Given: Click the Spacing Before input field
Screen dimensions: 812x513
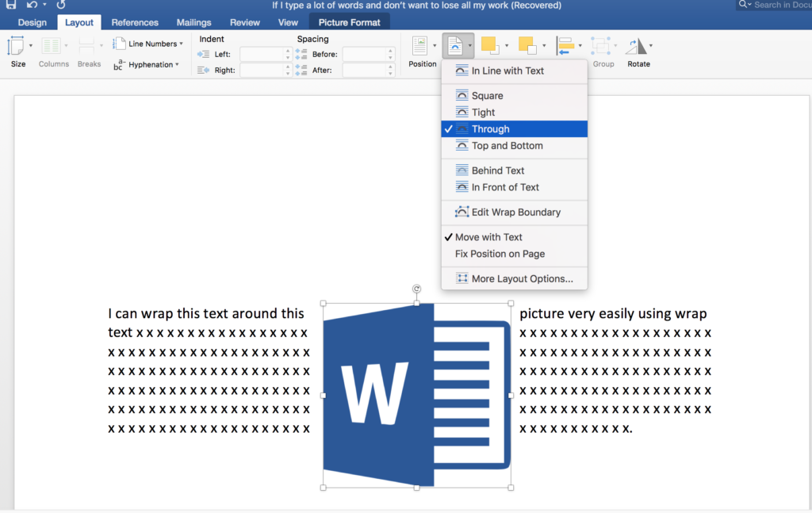Looking at the screenshot, I should coord(365,54).
